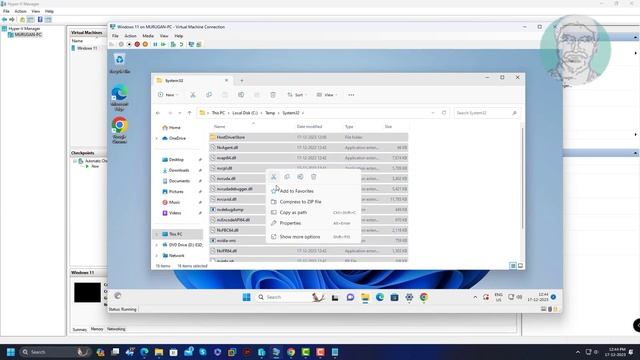Open the View dropdown in Explorer

tap(327, 95)
